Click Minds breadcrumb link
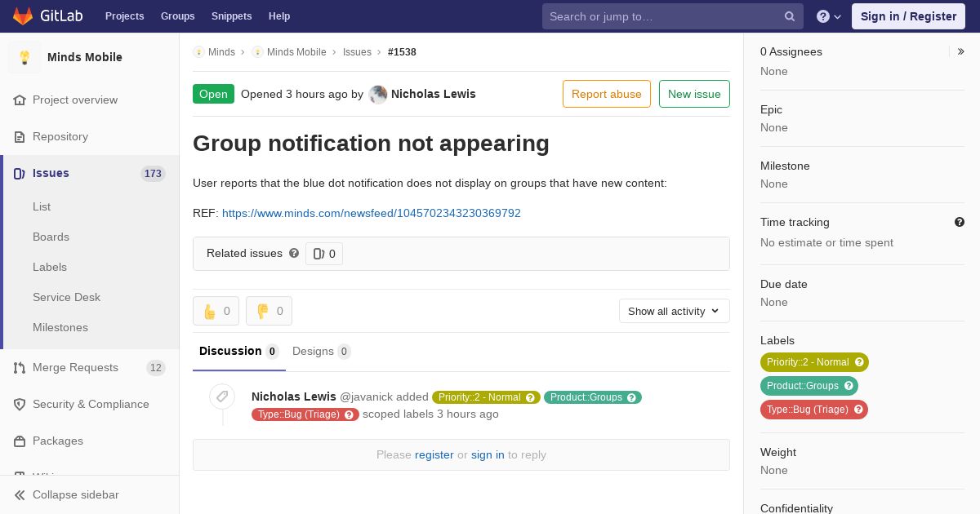Screen dimensions: 980x514 coord(221,51)
